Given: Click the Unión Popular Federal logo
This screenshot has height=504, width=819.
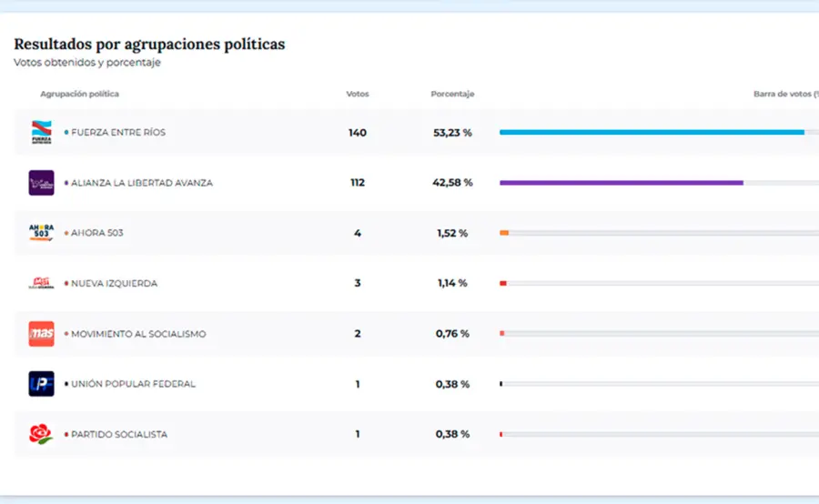Looking at the screenshot, I should pos(42,384).
